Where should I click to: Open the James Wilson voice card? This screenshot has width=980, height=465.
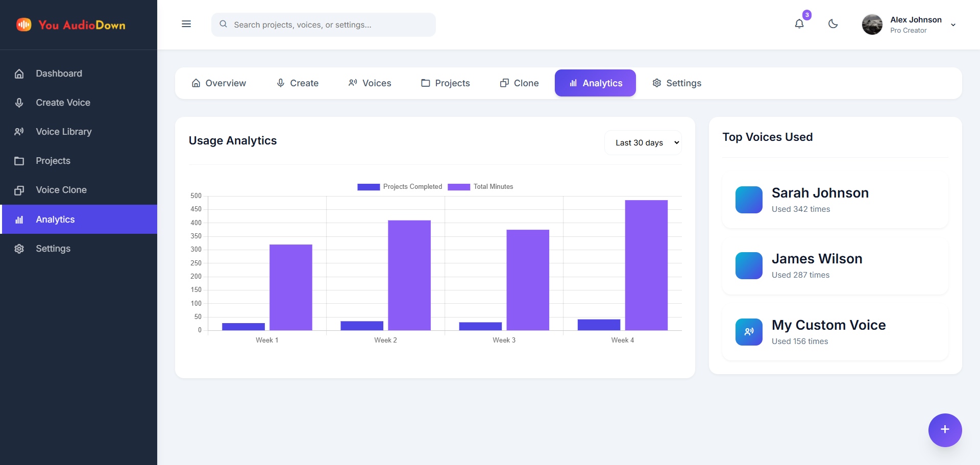coord(835,266)
